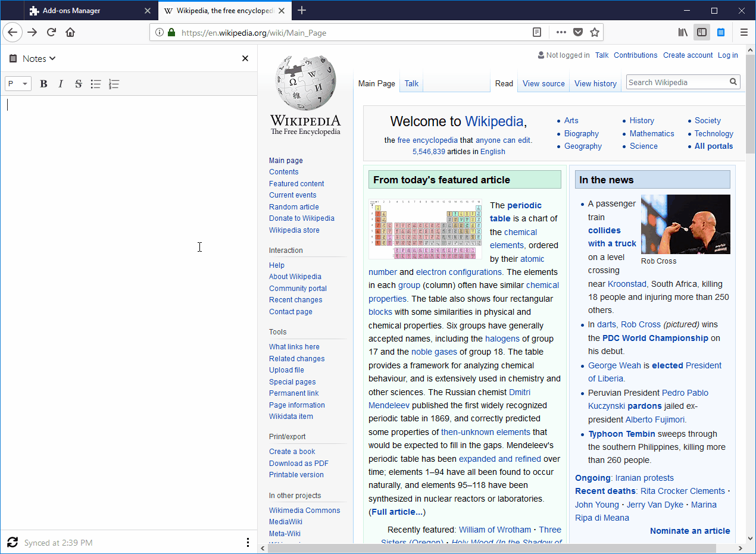Select the Main Page tab
The width and height of the screenshot is (756, 554).
(x=376, y=83)
